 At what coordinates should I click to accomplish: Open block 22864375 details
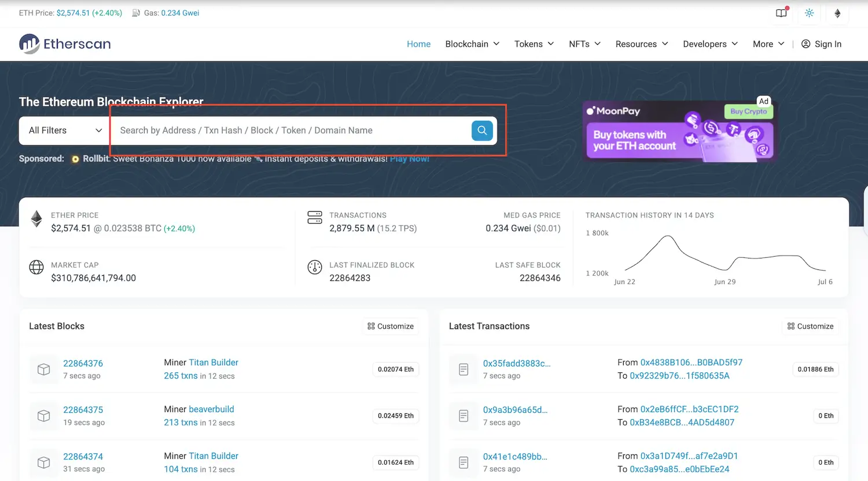click(x=83, y=409)
